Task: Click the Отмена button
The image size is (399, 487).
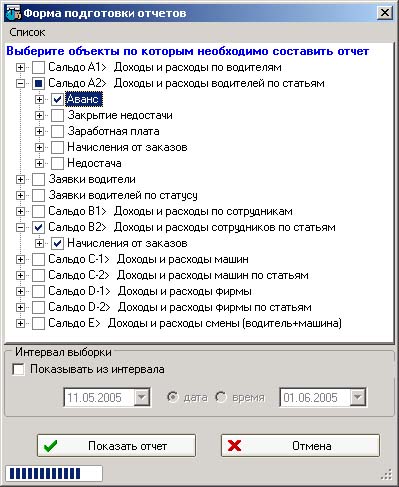Action: (x=300, y=446)
